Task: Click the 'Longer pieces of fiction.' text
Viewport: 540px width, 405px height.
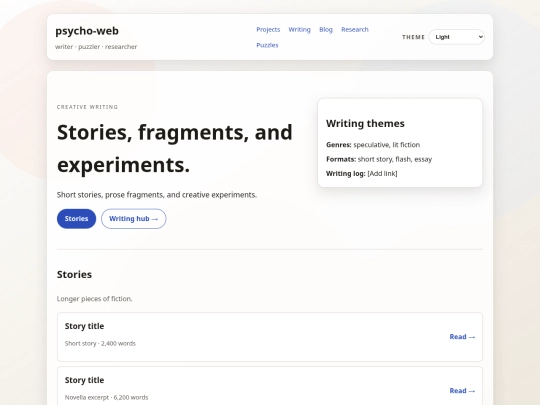Action: coord(95,299)
